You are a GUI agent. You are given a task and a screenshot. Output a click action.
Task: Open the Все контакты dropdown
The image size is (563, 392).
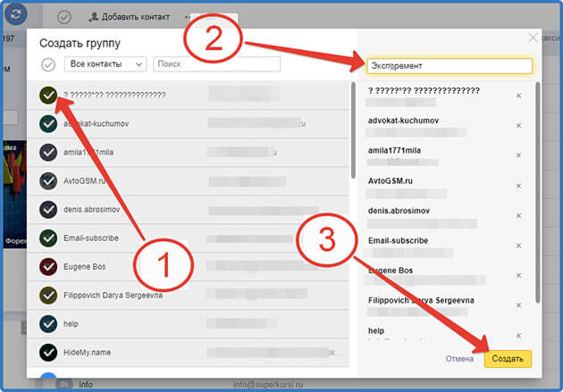point(105,64)
